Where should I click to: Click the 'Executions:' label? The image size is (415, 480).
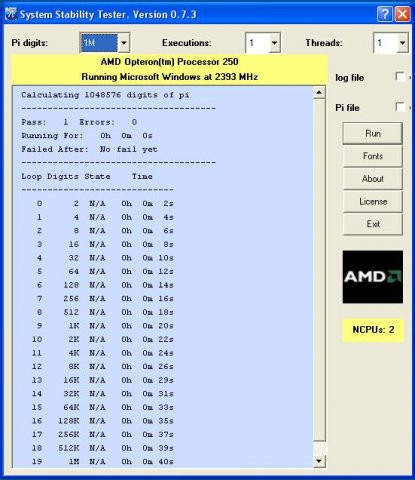click(x=187, y=43)
